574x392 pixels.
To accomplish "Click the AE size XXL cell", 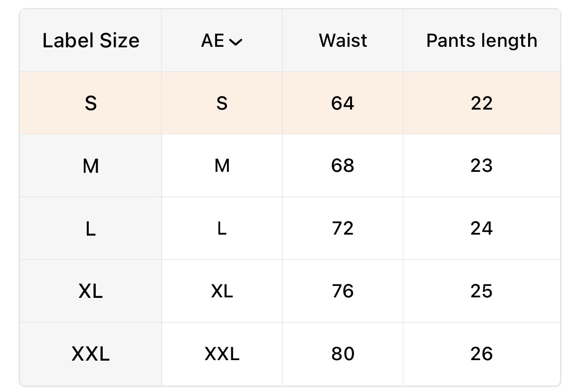I will click(222, 354).
